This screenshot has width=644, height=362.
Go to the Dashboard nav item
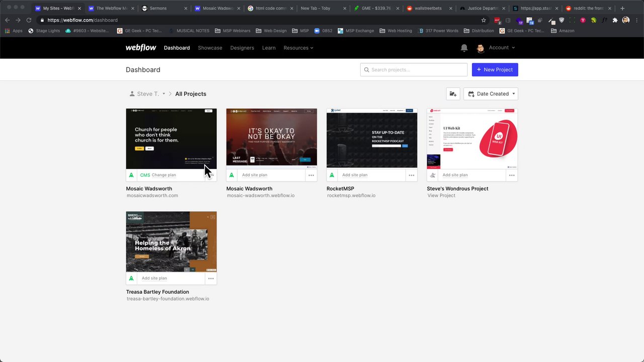pos(177,48)
